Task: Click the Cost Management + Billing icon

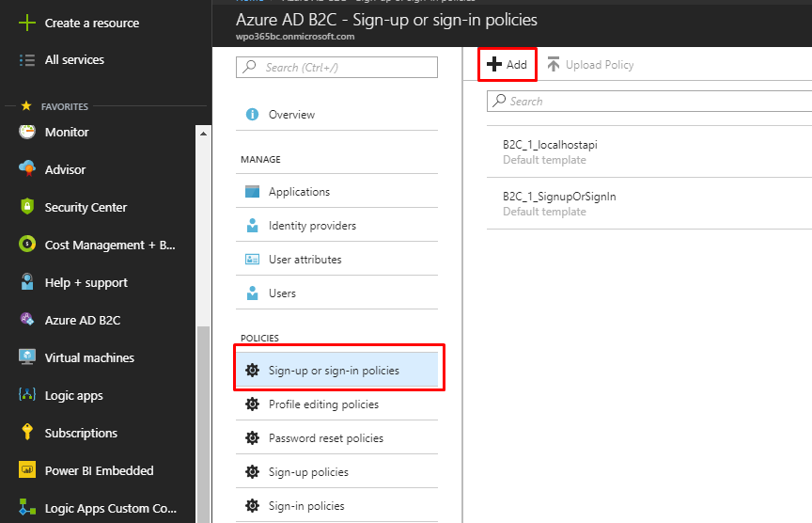Action: coord(27,245)
